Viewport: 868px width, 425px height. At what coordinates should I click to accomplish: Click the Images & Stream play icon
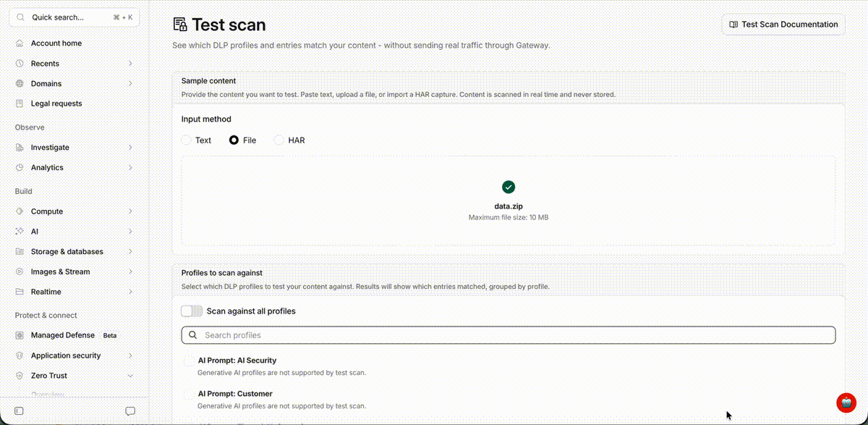20,272
